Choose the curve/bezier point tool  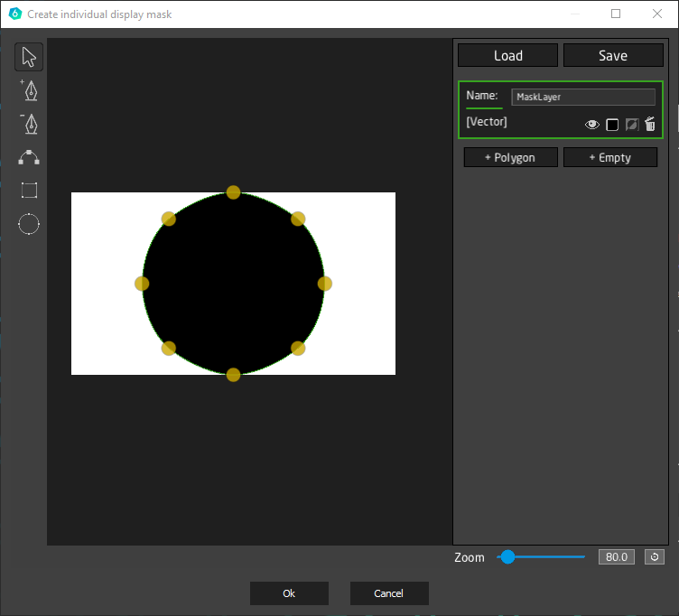point(29,157)
